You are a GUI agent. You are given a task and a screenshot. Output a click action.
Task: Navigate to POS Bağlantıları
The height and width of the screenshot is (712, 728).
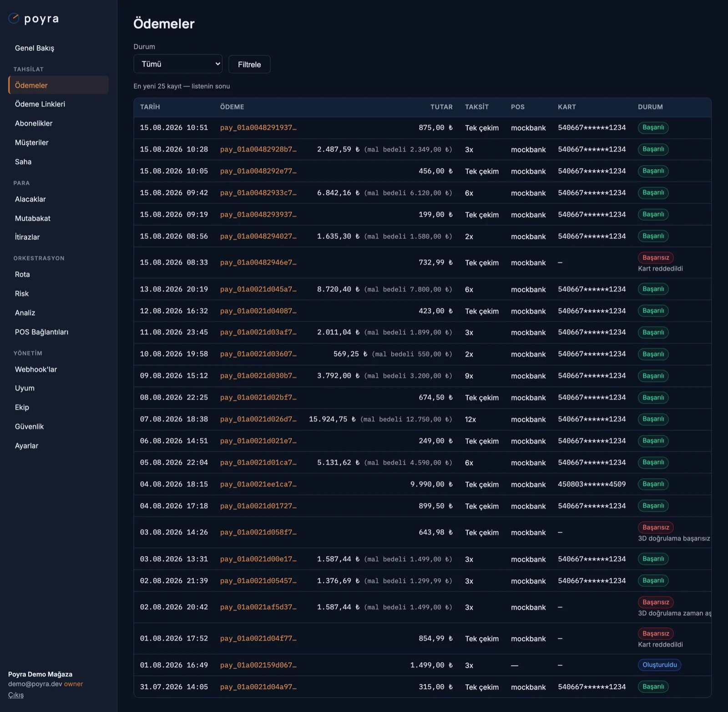[42, 332]
